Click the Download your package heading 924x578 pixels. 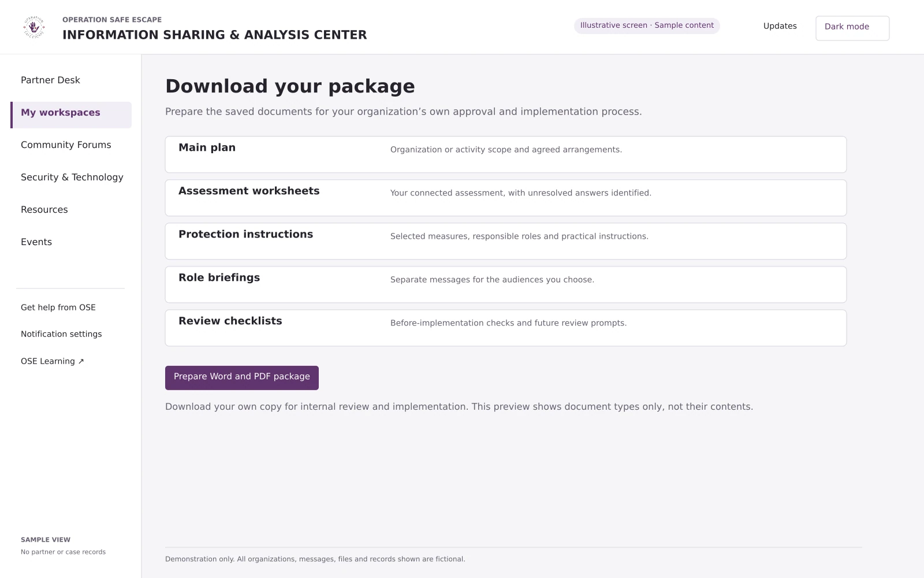(x=290, y=86)
